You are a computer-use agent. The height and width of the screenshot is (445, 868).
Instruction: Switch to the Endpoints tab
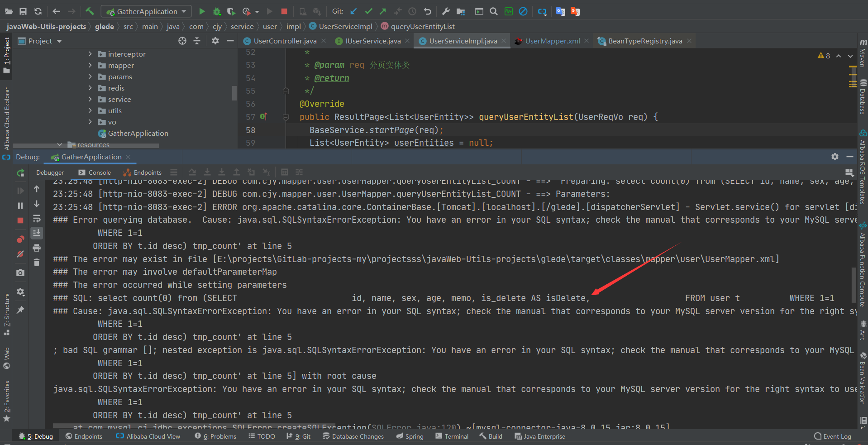click(142, 172)
